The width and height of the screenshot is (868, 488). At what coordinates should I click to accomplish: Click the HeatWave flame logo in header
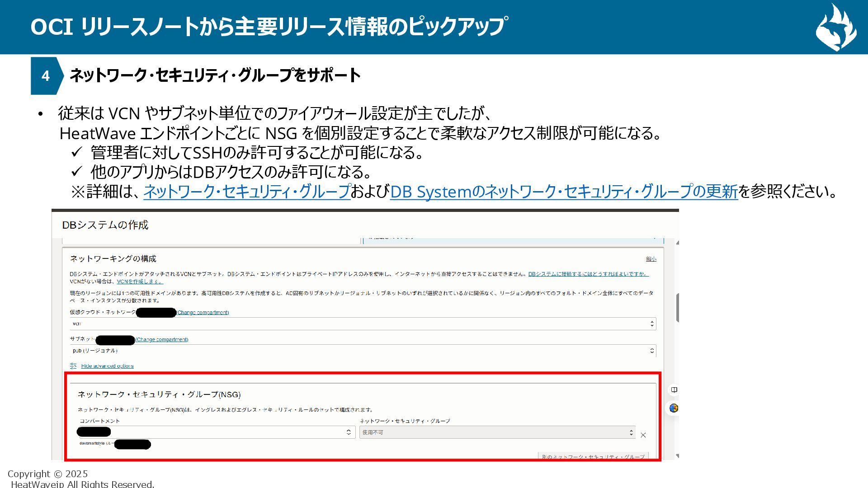click(x=836, y=27)
